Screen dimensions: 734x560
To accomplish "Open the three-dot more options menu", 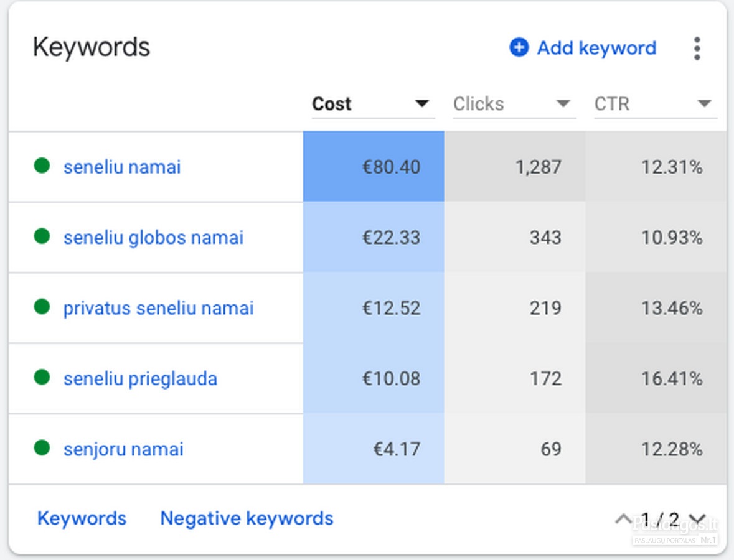I will point(697,48).
